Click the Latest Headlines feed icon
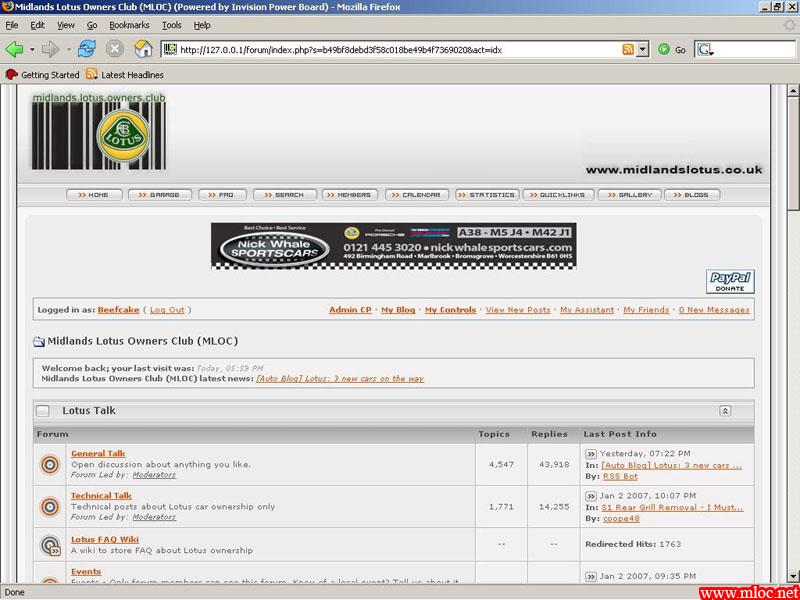 92,74
